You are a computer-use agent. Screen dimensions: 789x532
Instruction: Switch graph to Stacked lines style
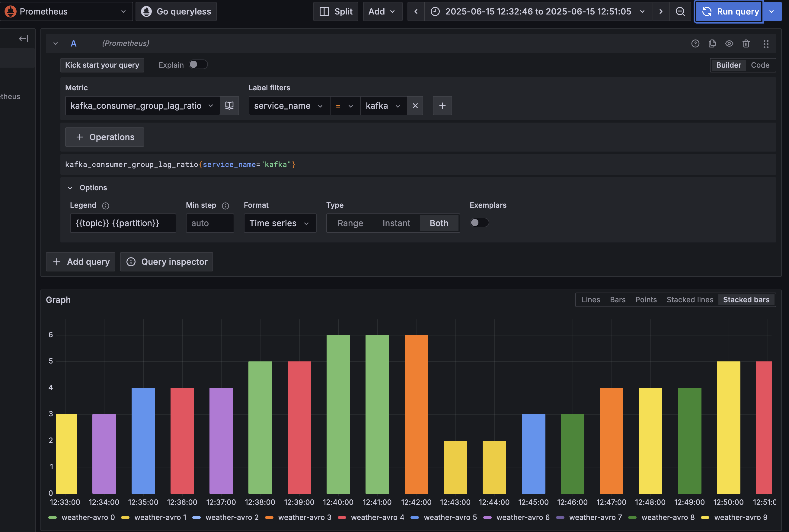(690, 300)
